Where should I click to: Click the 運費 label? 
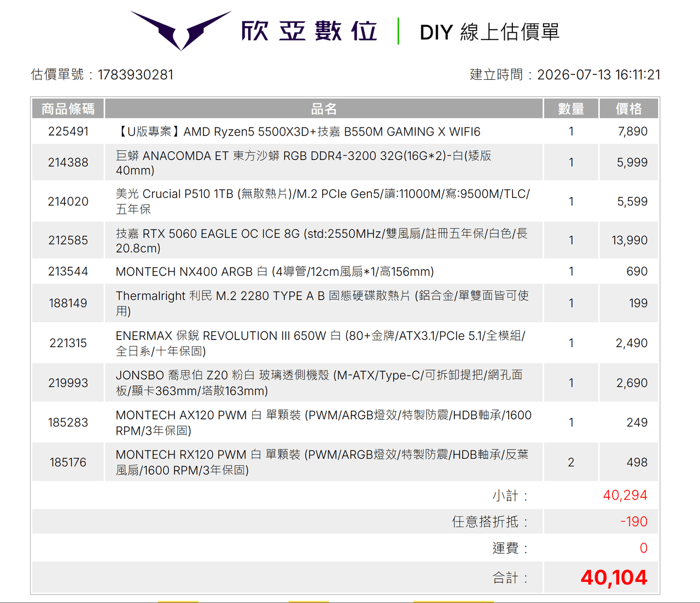[510, 548]
